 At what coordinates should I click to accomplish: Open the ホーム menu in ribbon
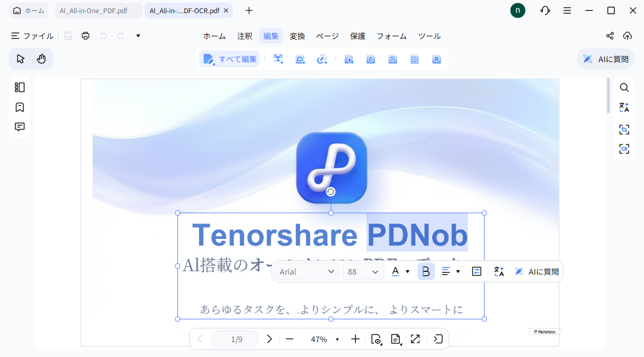point(214,36)
